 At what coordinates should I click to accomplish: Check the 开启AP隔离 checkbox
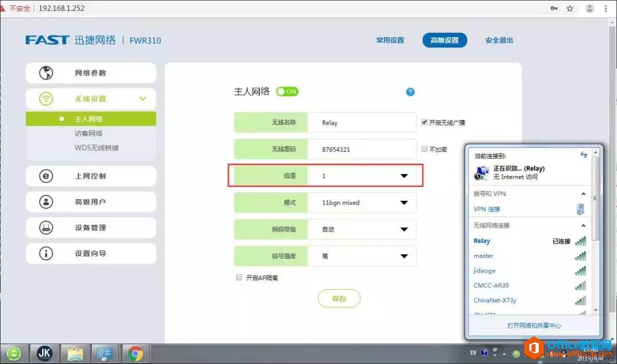click(x=239, y=278)
